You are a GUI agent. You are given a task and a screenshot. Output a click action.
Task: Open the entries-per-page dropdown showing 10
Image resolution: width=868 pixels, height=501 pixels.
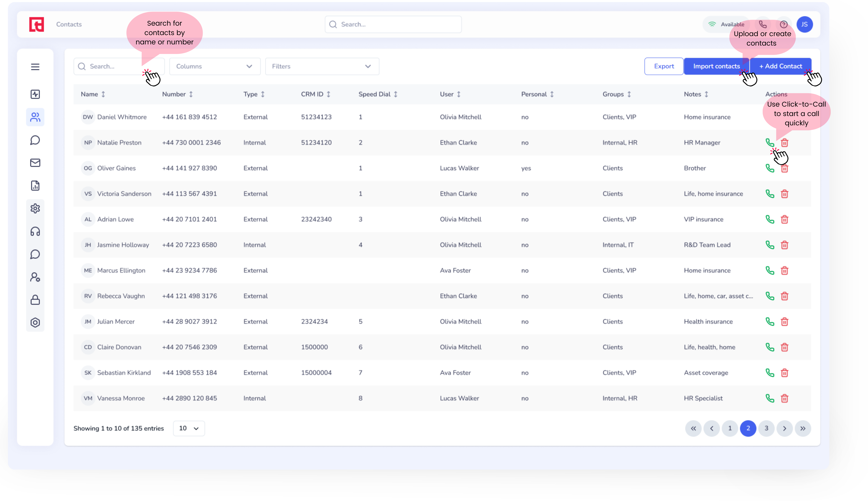pyautogui.click(x=189, y=428)
